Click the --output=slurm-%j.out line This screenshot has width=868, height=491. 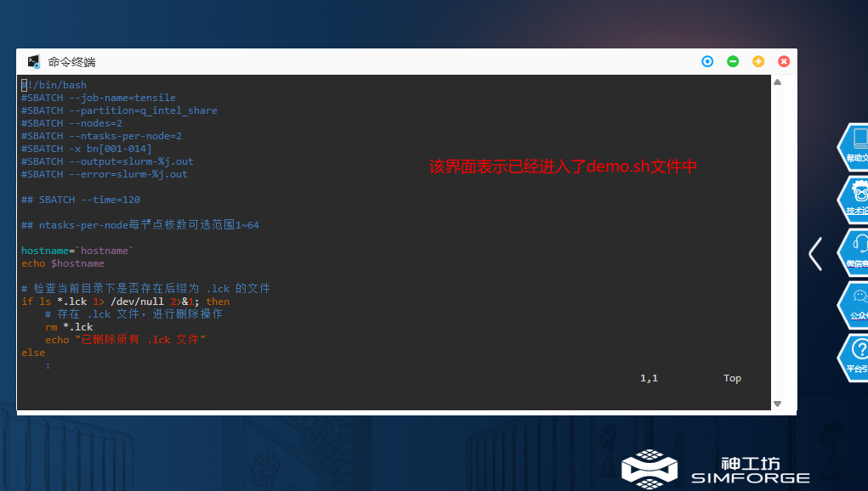pyautogui.click(x=107, y=161)
